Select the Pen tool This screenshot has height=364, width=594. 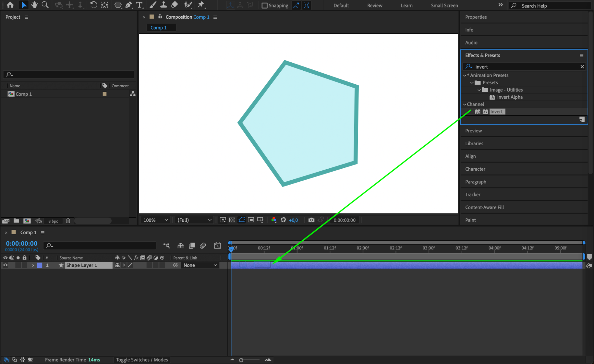pos(128,5)
